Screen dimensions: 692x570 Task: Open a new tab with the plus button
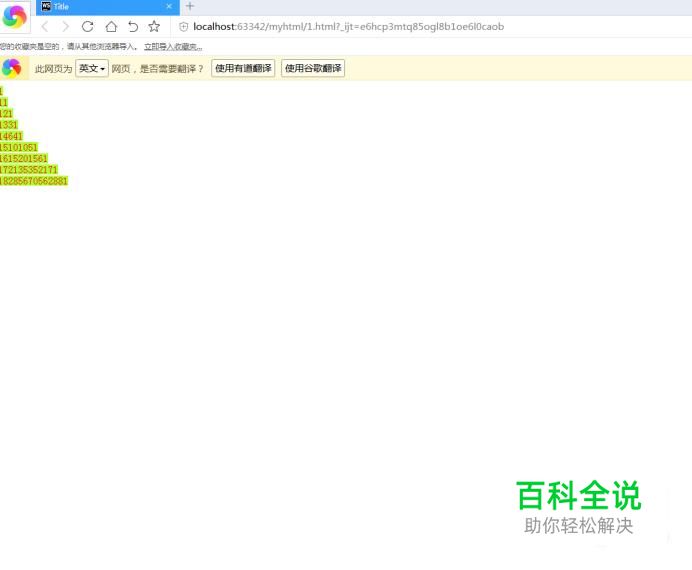click(190, 6)
